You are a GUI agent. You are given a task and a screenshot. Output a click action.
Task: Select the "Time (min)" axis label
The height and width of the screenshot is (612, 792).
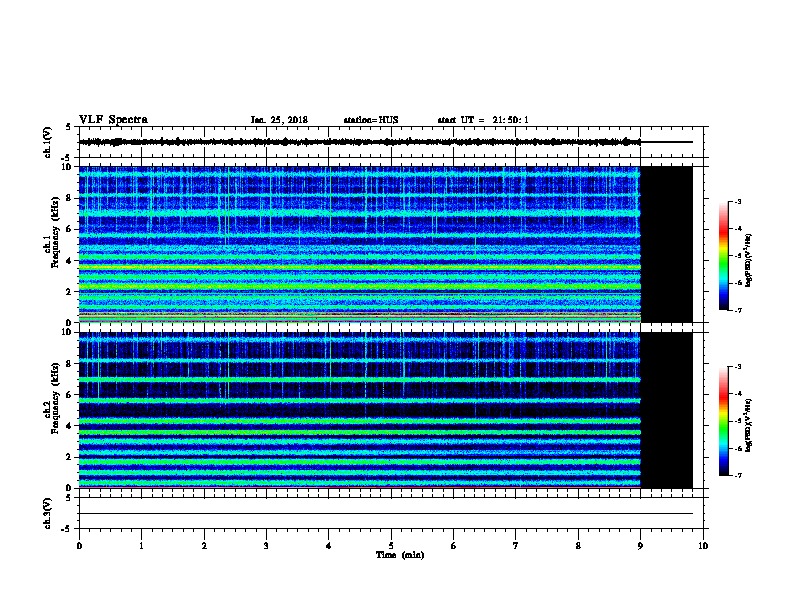coord(400,555)
